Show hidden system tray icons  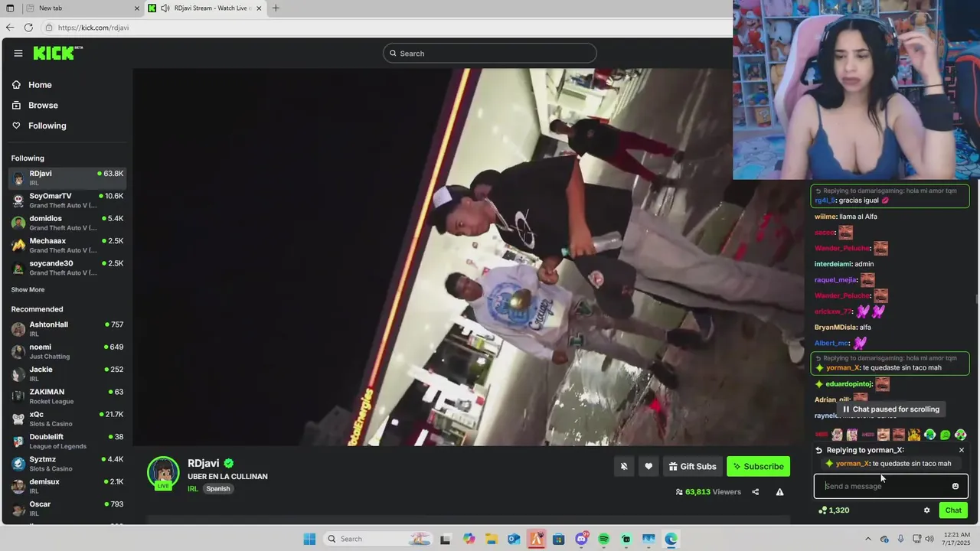pyautogui.click(x=867, y=539)
